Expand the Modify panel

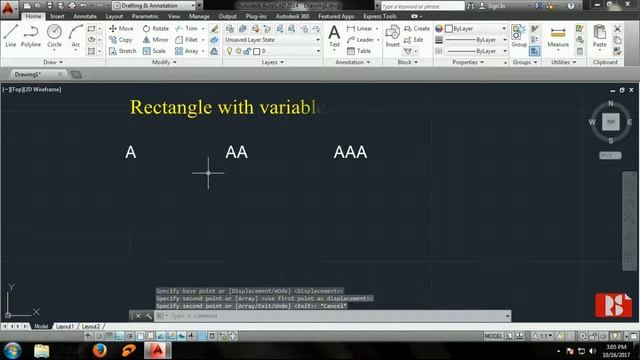[164, 62]
